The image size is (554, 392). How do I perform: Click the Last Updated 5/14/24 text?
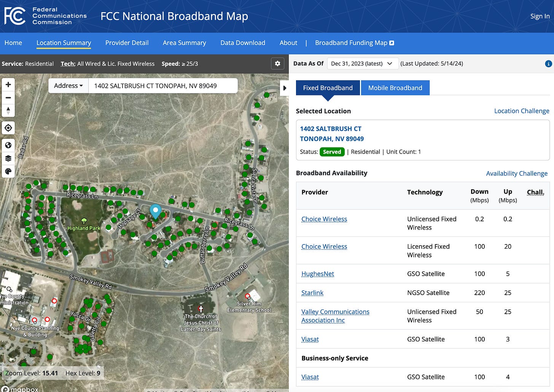[x=431, y=63]
